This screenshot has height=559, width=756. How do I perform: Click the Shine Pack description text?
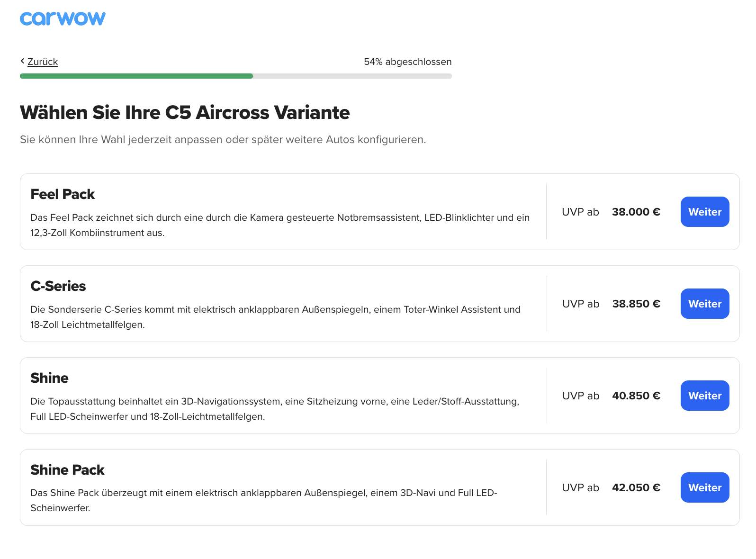pos(264,500)
